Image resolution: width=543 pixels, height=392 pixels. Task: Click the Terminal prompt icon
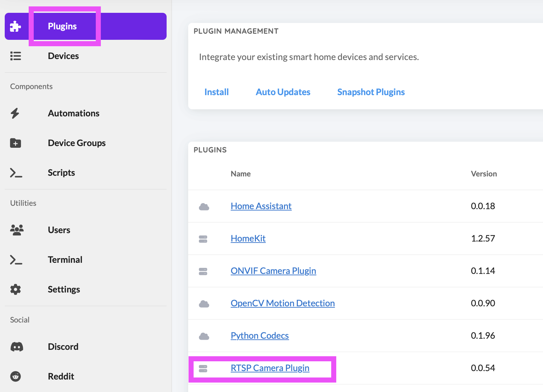(x=16, y=260)
